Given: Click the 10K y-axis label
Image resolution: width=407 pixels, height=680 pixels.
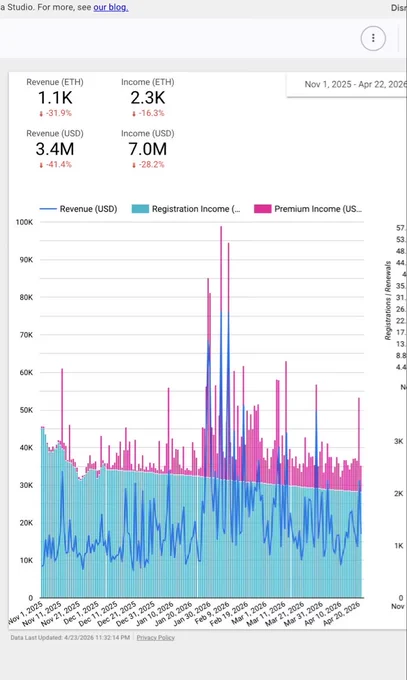Looking at the screenshot, I should click(26, 560).
